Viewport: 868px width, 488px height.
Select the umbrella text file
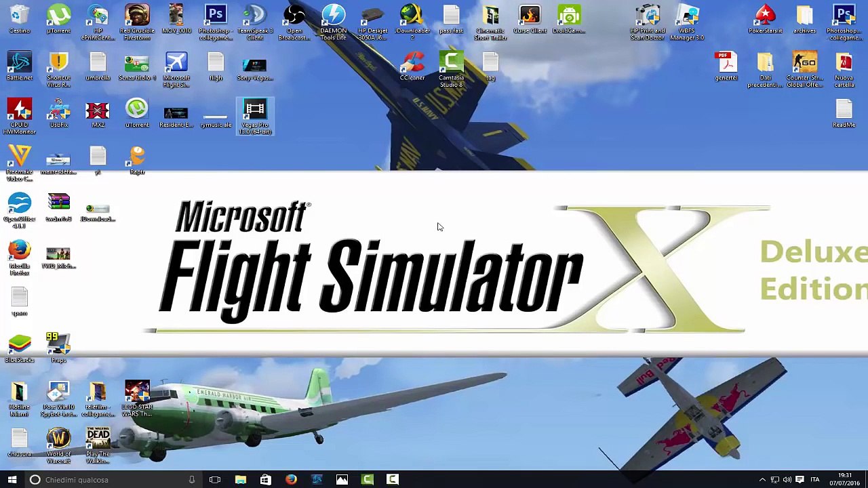98,66
